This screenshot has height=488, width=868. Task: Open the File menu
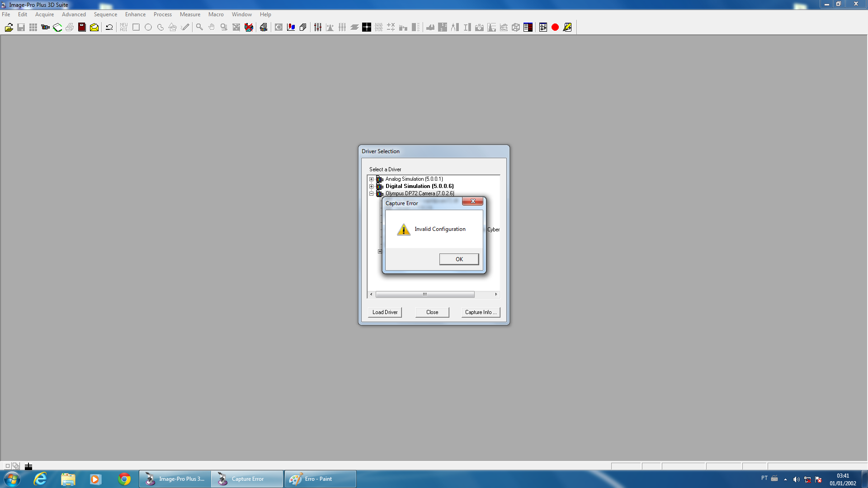6,14
